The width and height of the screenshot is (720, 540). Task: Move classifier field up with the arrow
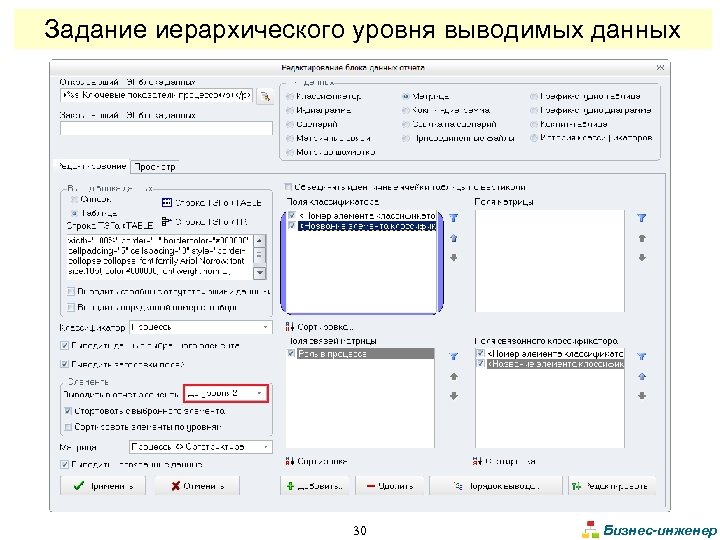[x=454, y=238]
